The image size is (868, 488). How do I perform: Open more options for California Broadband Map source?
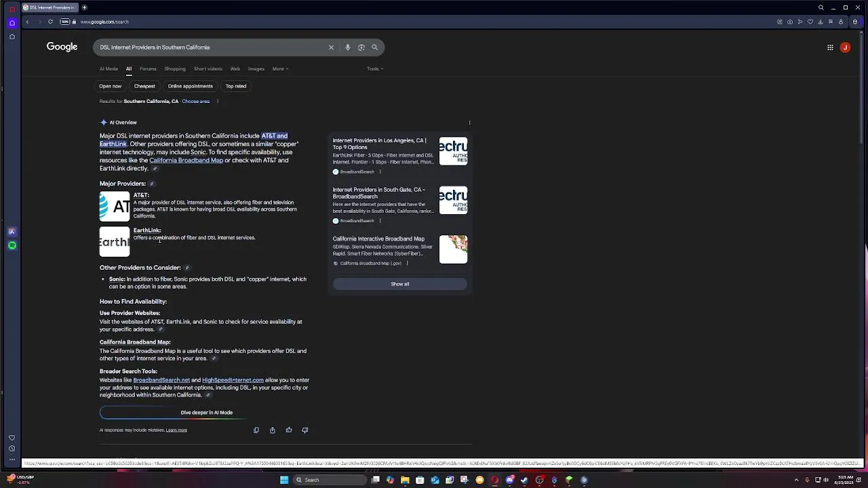407,263
